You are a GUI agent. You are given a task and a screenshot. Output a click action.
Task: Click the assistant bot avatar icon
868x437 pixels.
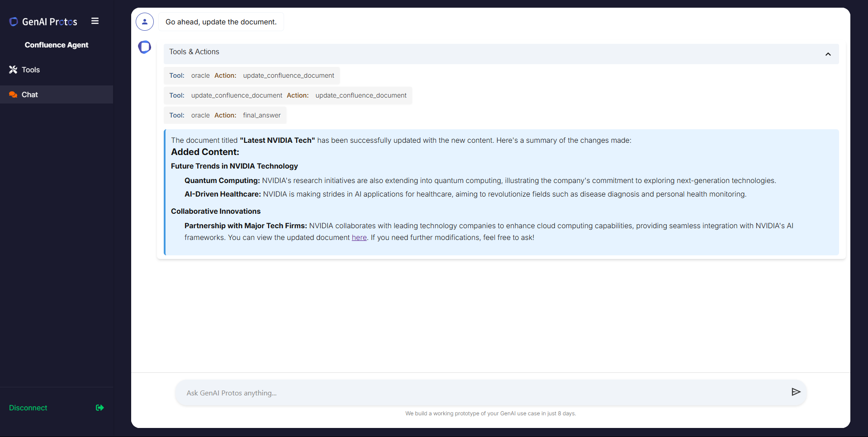pos(145,47)
